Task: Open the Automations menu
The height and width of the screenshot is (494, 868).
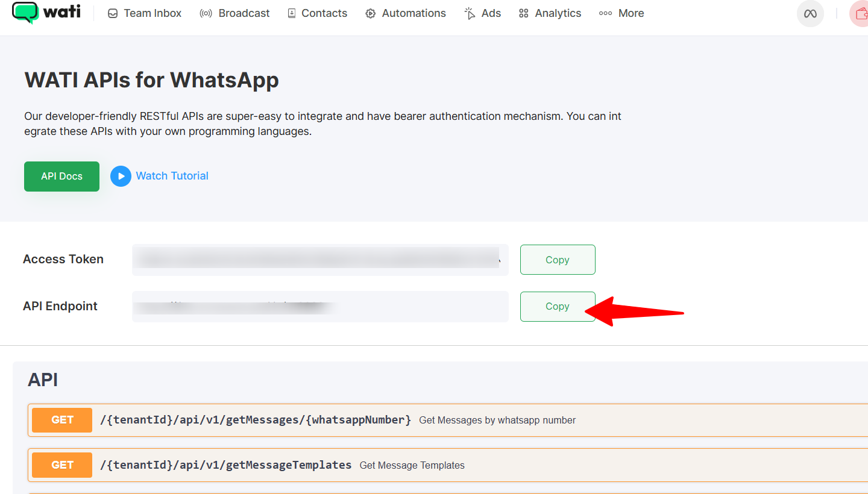Action: [406, 13]
